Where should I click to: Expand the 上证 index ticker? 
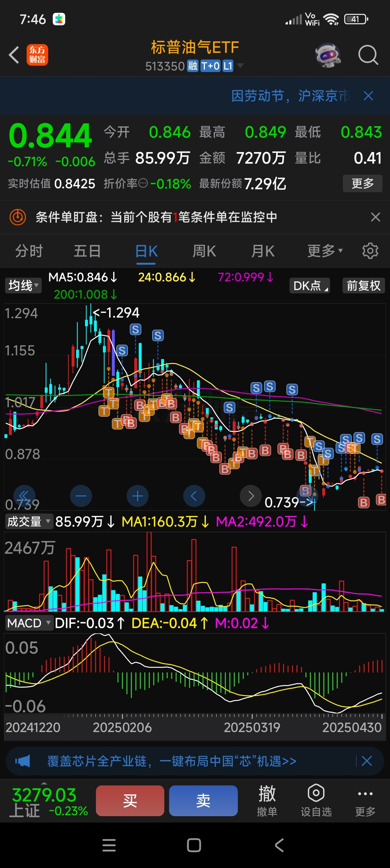[44, 783]
